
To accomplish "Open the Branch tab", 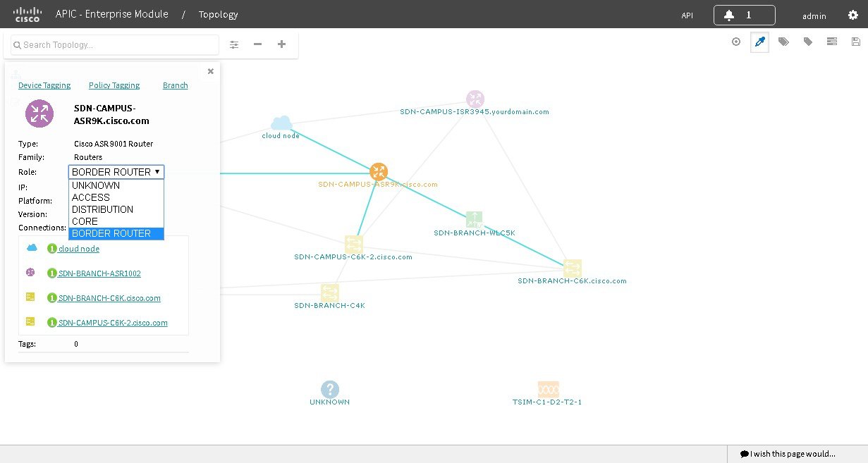I will (x=176, y=85).
